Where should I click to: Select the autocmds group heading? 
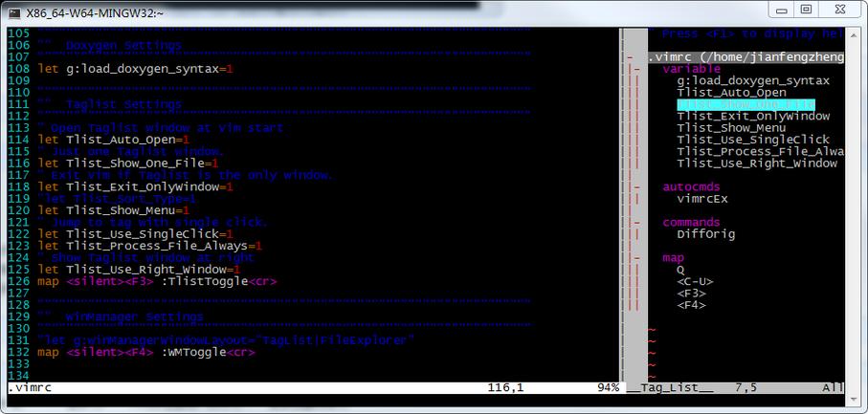(x=691, y=187)
